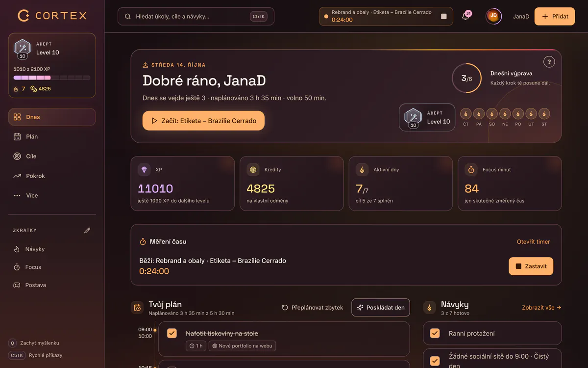Click the Ctrl K badge in search
588x368 pixels.
point(259,16)
